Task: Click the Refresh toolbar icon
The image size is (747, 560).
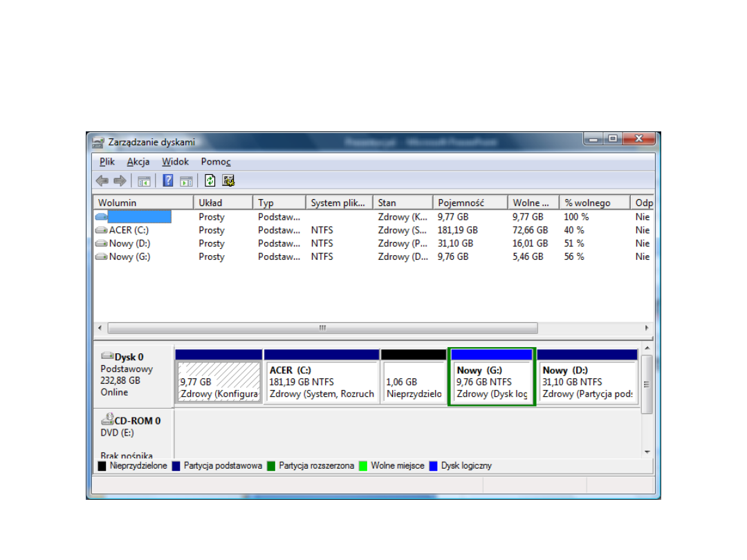Action: pyautogui.click(x=210, y=181)
